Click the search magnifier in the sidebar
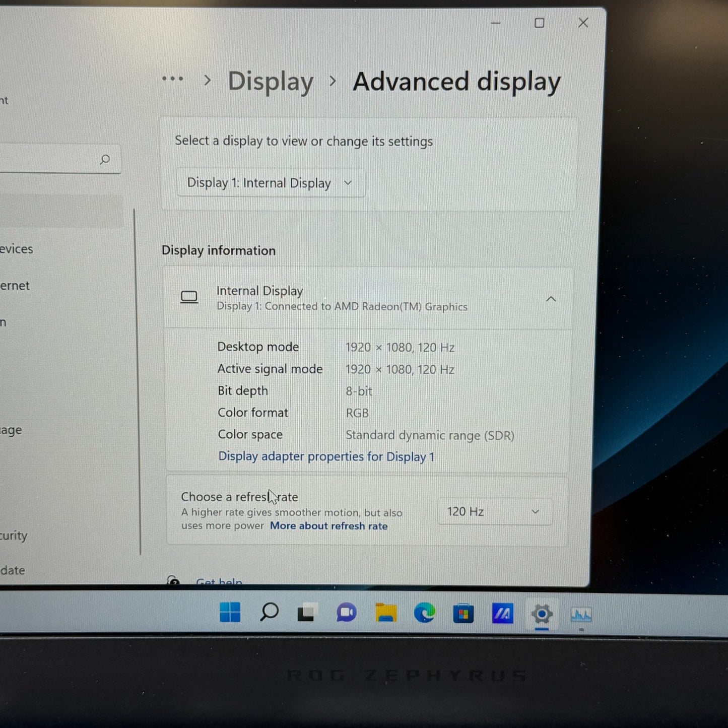 coord(105,159)
